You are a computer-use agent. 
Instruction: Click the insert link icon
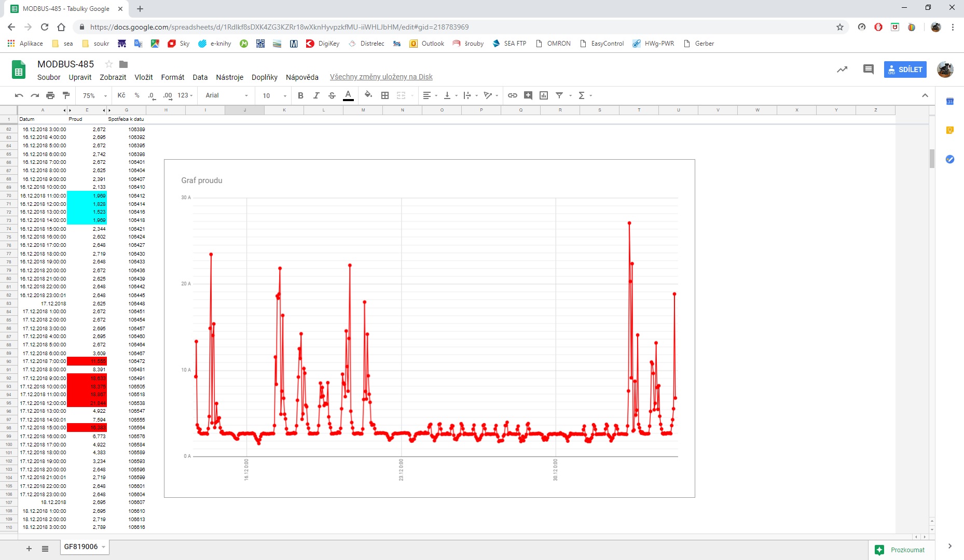[513, 95]
